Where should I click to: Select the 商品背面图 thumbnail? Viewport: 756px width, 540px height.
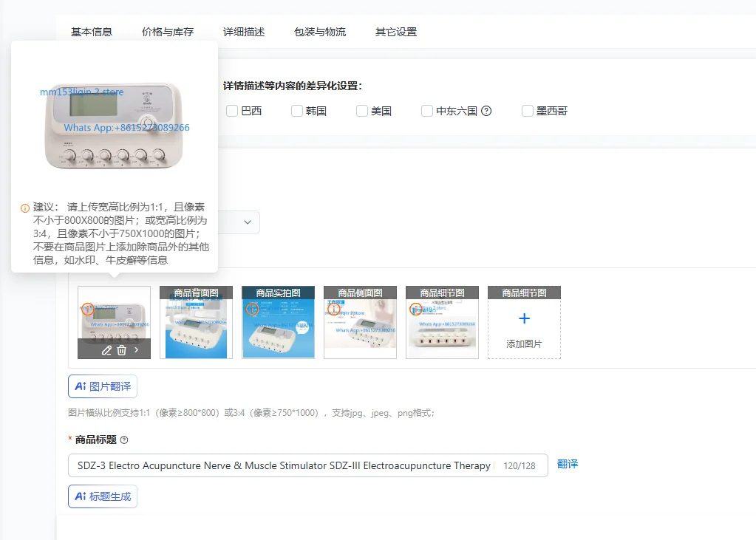click(197, 322)
